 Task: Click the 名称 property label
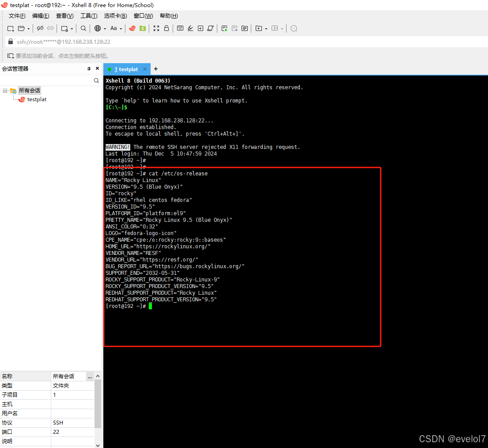[7, 376]
